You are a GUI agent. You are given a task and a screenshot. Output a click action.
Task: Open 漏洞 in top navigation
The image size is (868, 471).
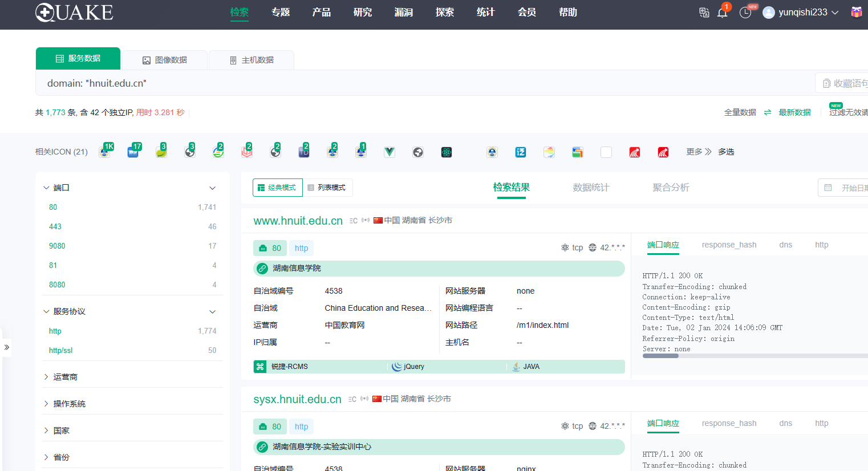pyautogui.click(x=404, y=12)
